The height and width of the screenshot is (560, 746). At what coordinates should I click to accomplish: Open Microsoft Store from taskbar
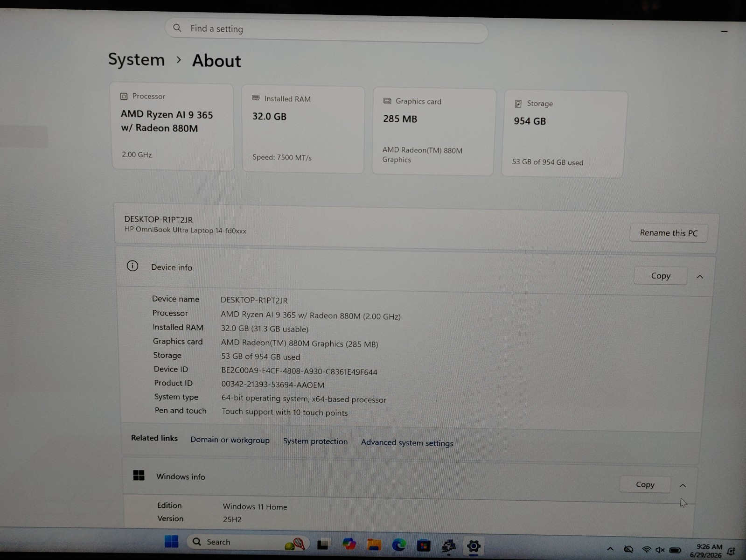(x=423, y=546)
